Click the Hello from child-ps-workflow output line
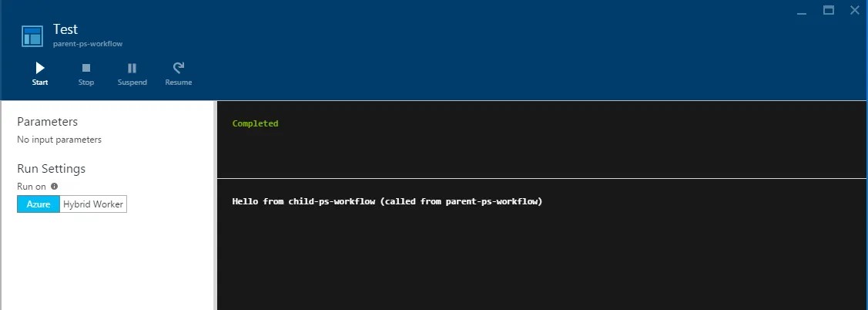The height and width of the screenshot is (310, 868). click(x=387, y=201)
